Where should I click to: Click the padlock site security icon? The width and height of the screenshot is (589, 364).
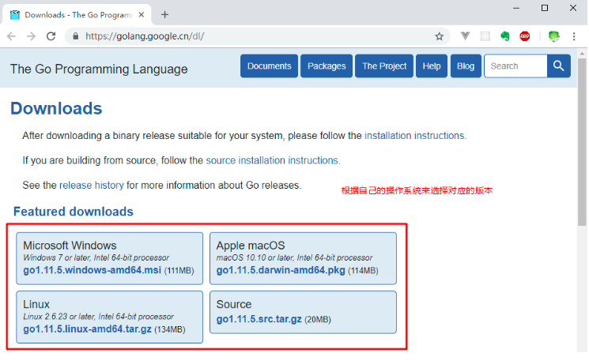76,36
